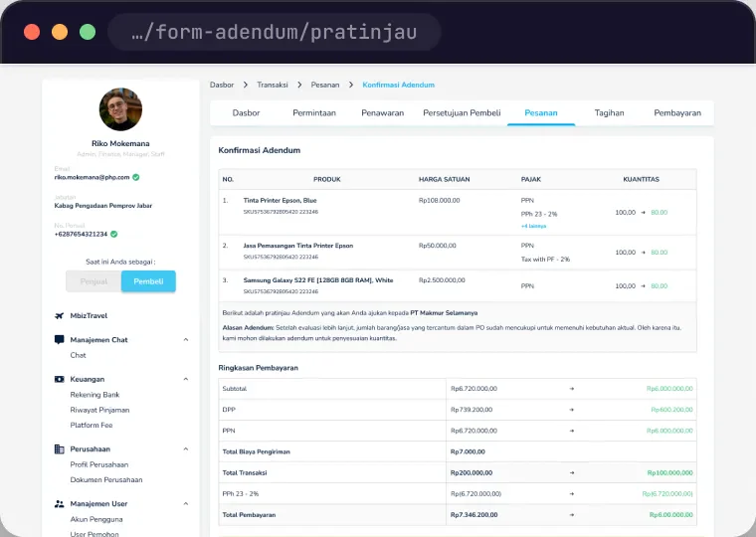Switch role to Penjual

click(x=94, y=281)
